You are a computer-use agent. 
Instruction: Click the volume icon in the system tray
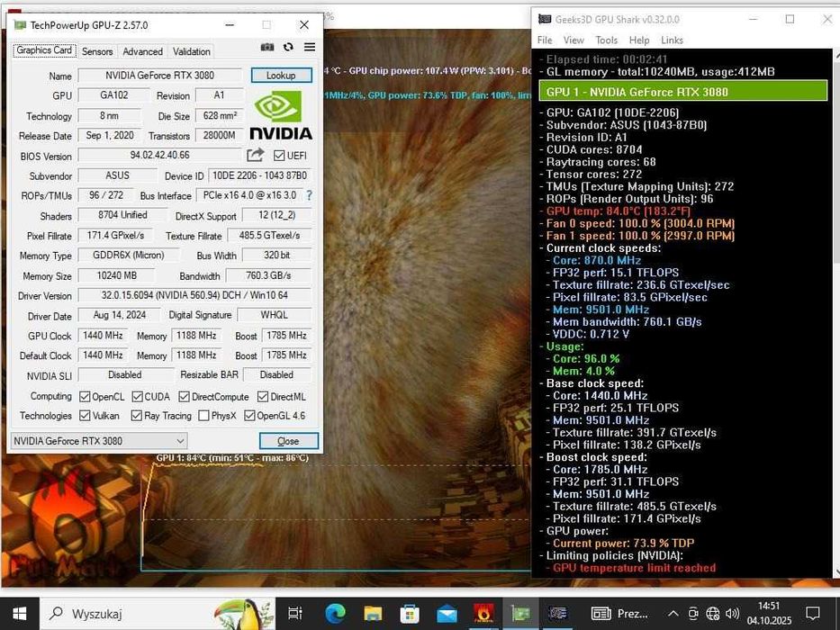(x=732, y=614)
